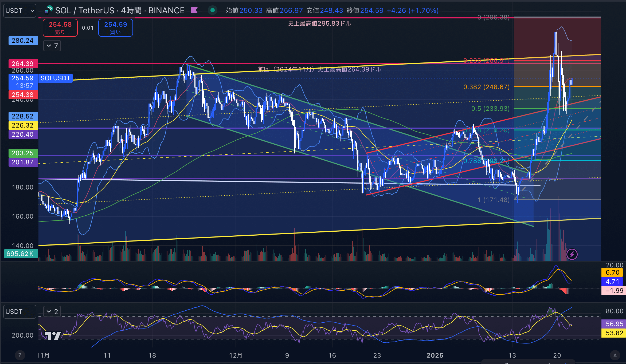The image size is (626, 364).
Task: Click the 228.52 blue price label
Action: (x=23, y=116)
